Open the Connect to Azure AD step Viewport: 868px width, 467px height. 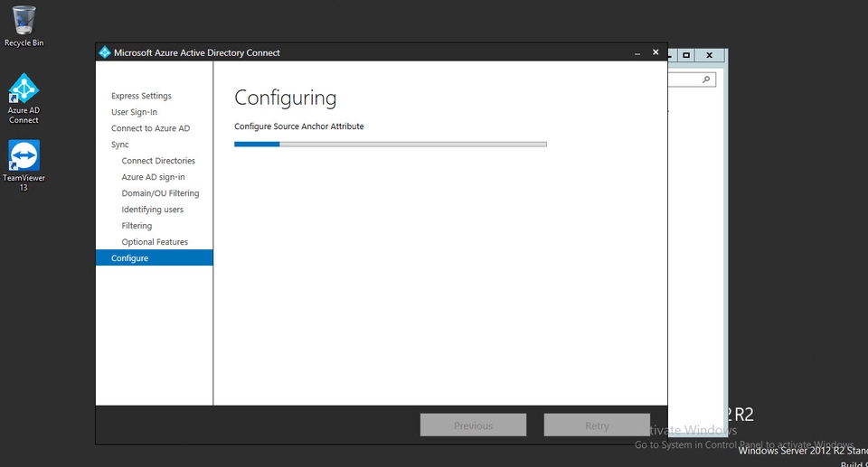click(150, 128)
